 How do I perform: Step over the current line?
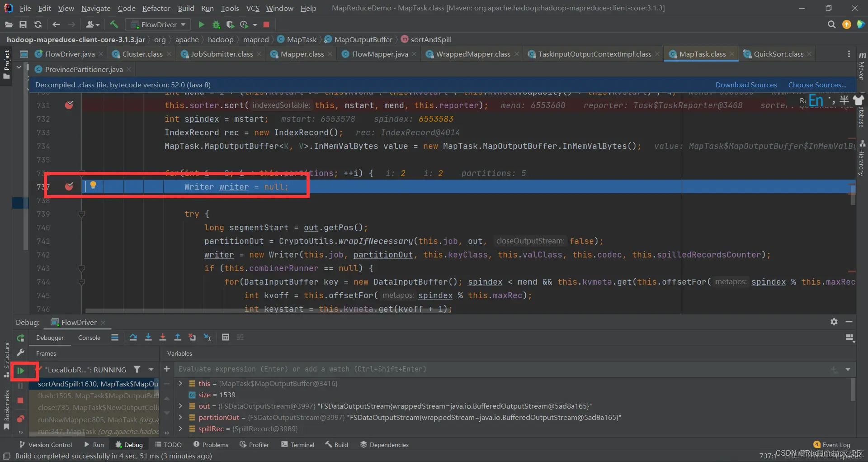coord(133,338)
